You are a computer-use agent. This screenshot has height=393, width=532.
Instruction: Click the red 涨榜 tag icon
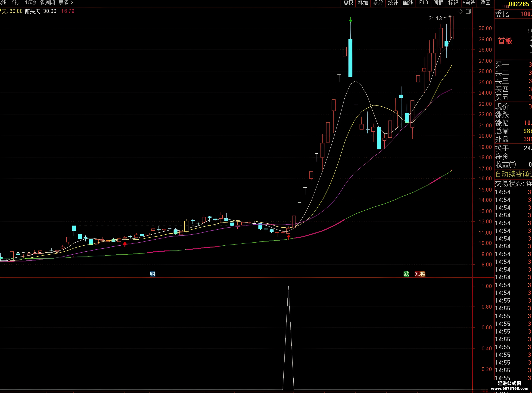pyautogui.click(x=420, y=274)
